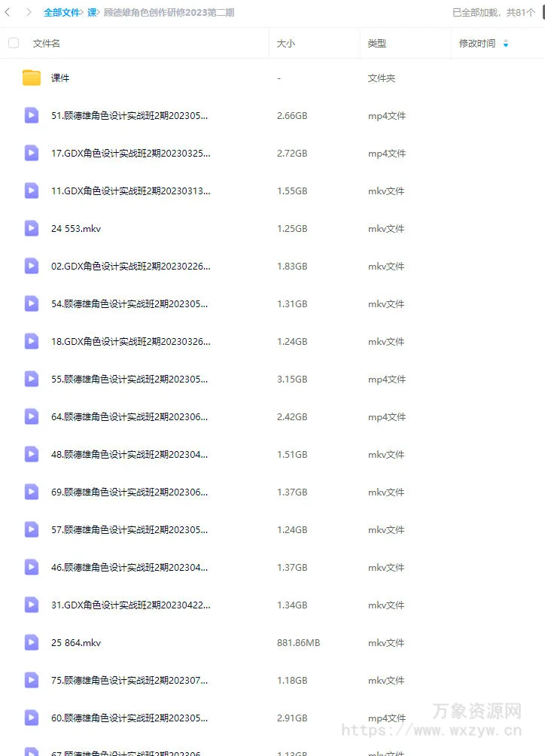
Task: Toggle sort arrows next to 修改时间
Action: tap(506, 44)
